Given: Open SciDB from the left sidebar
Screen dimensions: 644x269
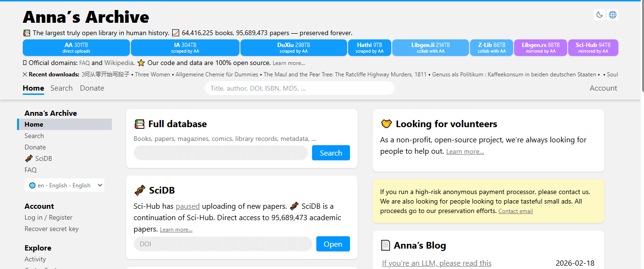Looking at the screenshot, I should tap(38, 158).
